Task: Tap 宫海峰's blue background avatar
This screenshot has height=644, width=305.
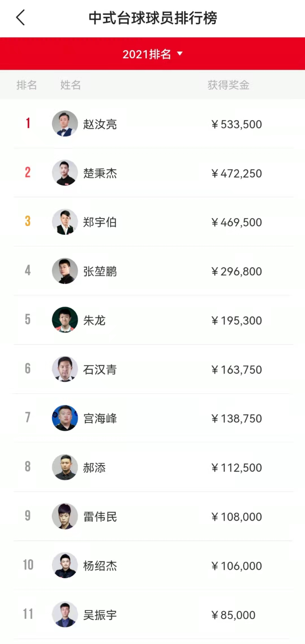Action: coord(65,418)
